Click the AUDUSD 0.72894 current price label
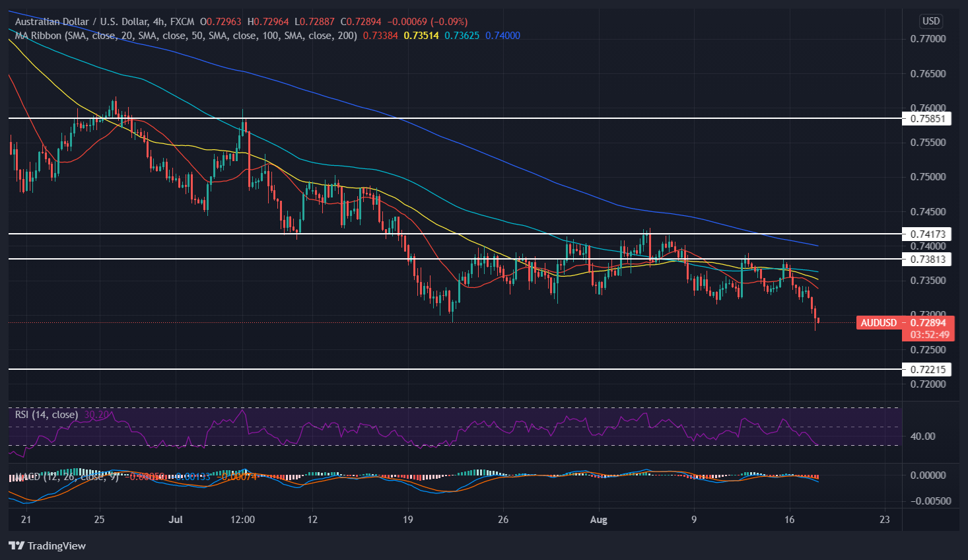 click(x=905, y=323)
